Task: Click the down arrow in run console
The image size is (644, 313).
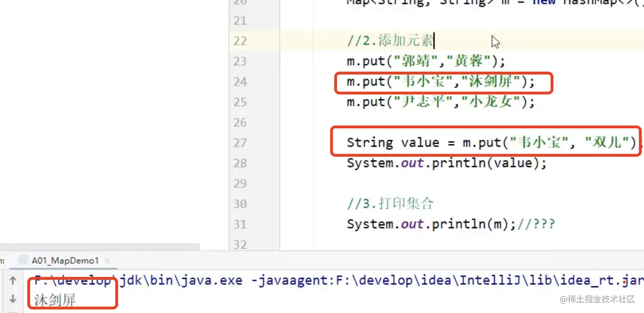Action: tap(13, 299)
